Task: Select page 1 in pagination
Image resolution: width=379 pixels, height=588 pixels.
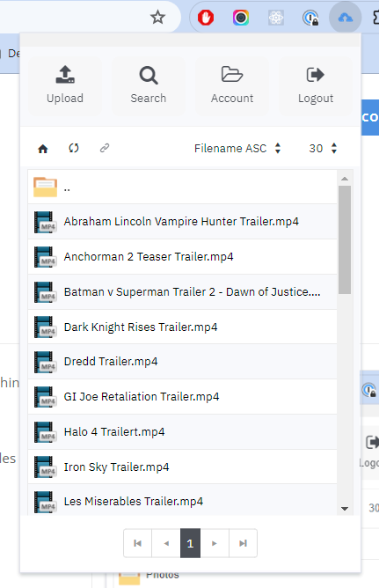Action: 190,543
